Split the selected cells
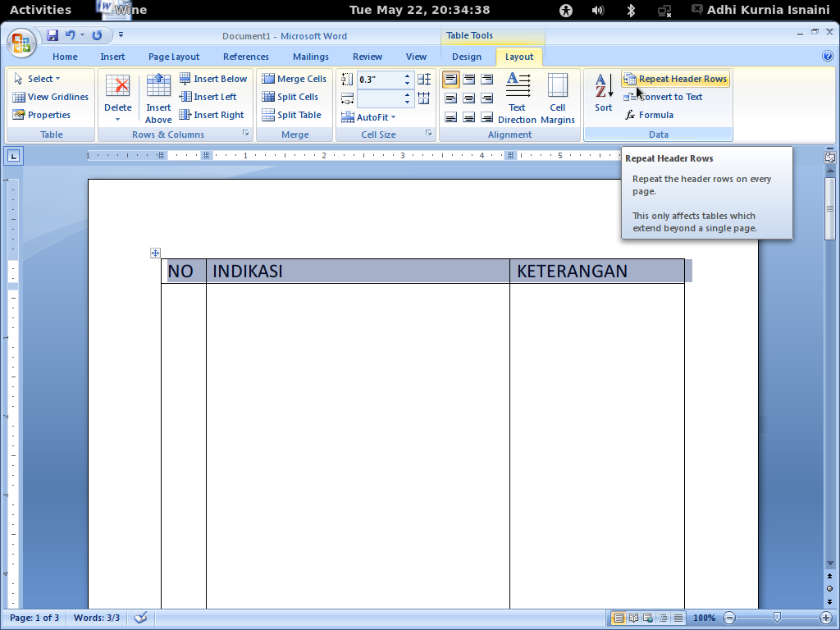 tap(290, 97)
